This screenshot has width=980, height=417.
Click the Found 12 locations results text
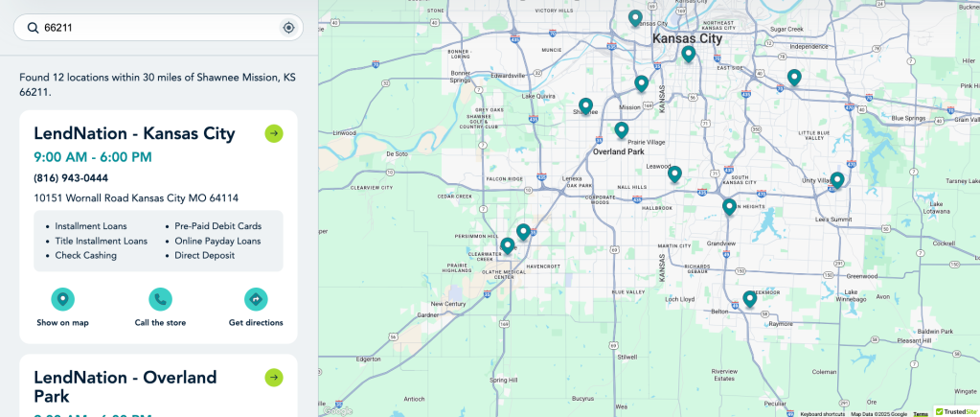[x=157, y=85]
